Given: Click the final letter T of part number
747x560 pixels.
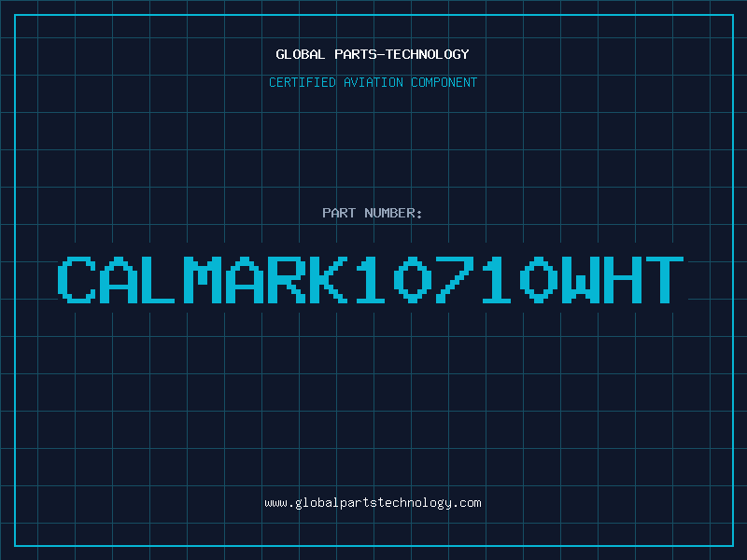Looking at the screenshot, I should point(668,280).
